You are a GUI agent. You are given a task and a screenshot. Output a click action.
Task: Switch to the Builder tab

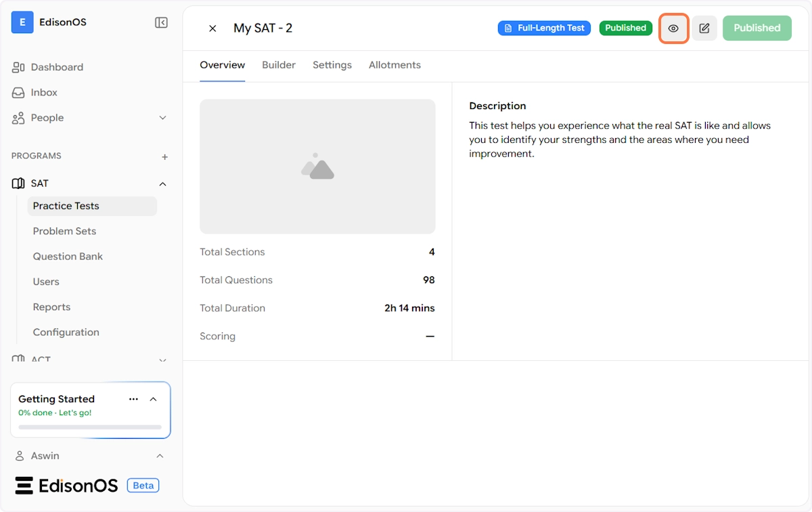point(279,65)
